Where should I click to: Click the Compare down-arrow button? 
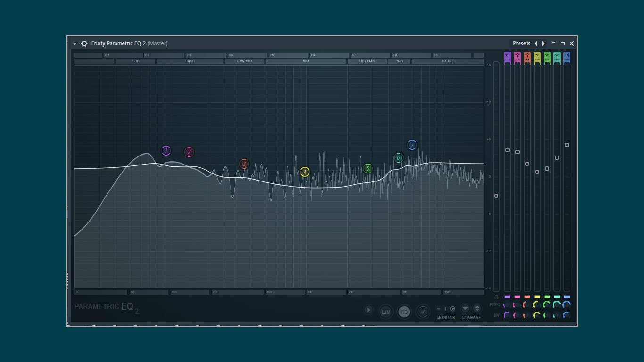(x=465, y=308)
